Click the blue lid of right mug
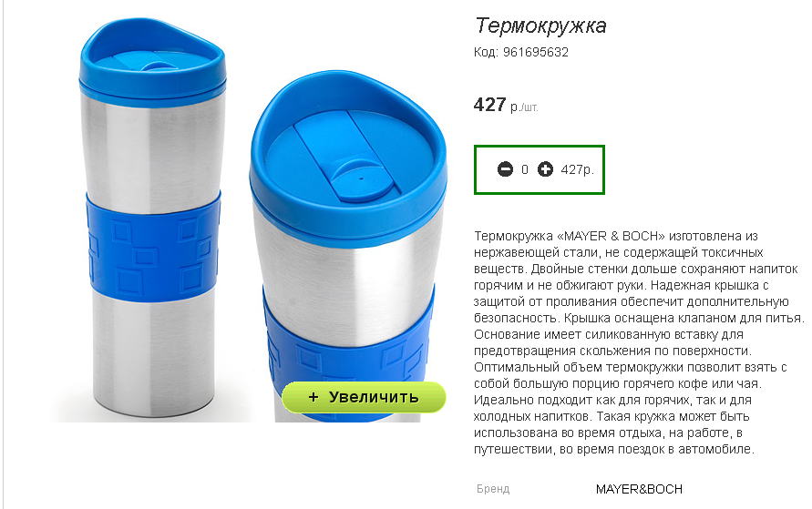812x509 pixels. (x=348, y=155)
